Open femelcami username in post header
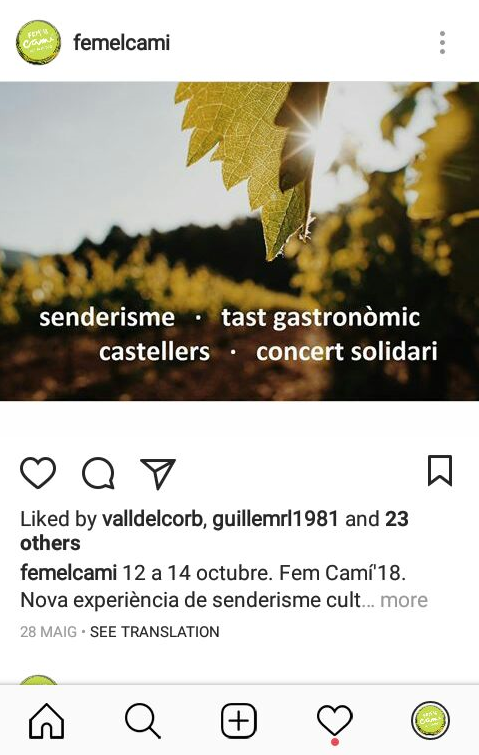 click(121, 42)
